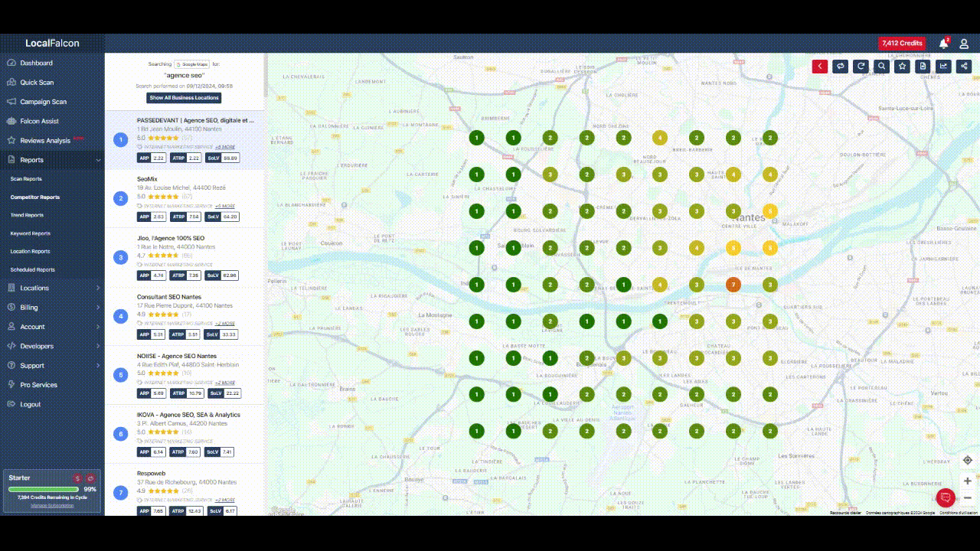Click the red 7,412 Credits button
The height and width of the screenshot is (551, 980).
[x=902, y=44]
